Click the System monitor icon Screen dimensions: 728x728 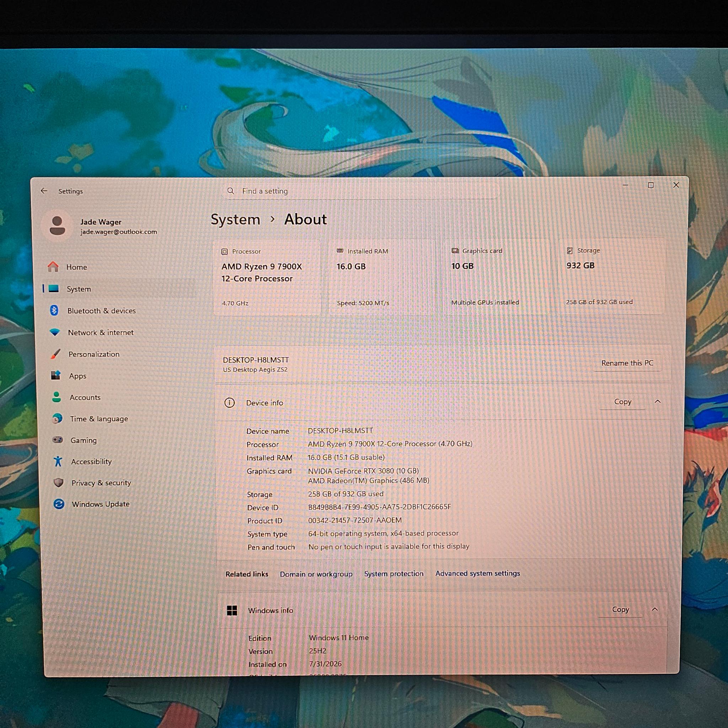click(54, 289)
